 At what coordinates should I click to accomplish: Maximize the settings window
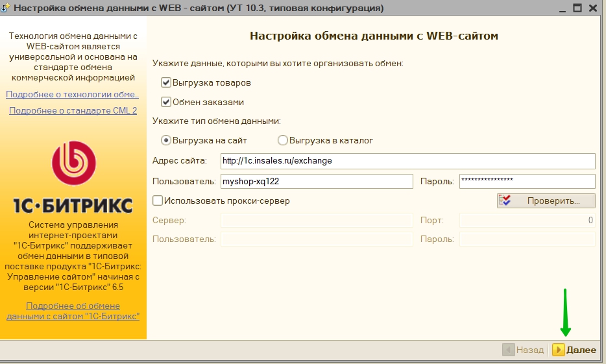pos(577,8)
